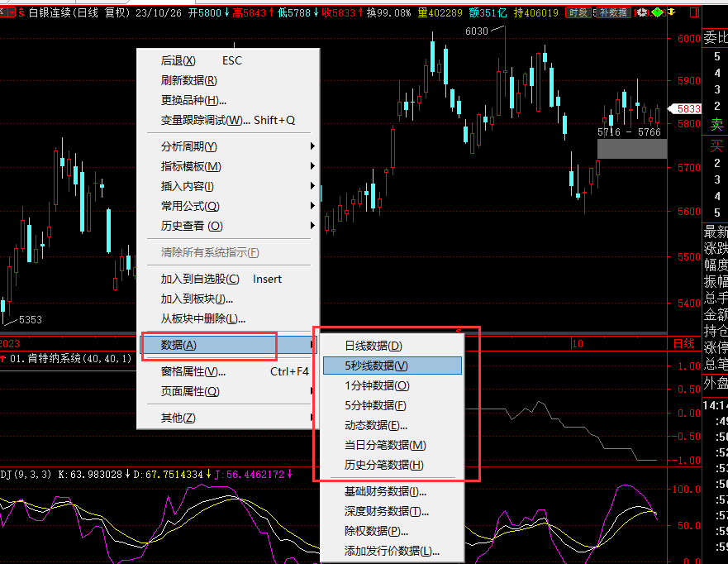Click the 换99.08% turnover text

coord(389,12)
